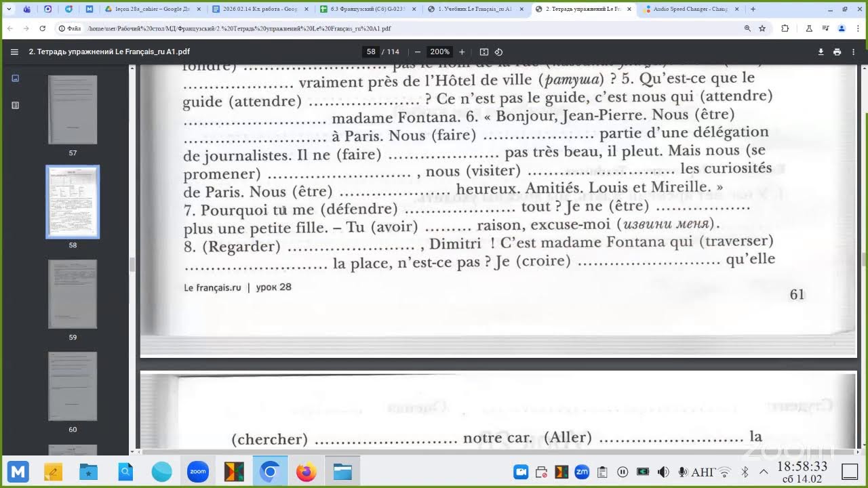Switch to 2026.02.14 Кл. работа tab
868x488 pixels.
tap(260, 9)
